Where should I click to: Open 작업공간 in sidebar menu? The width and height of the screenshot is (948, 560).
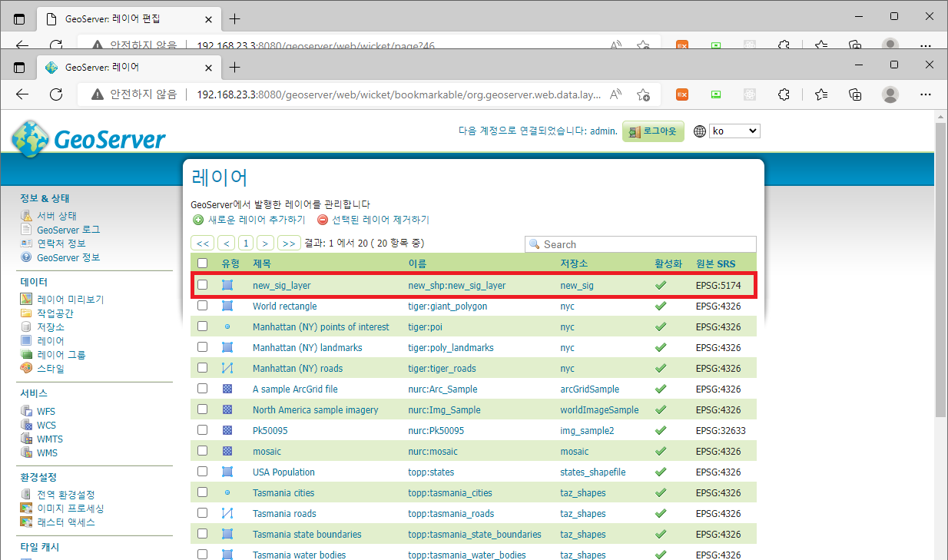pos(55,313)
